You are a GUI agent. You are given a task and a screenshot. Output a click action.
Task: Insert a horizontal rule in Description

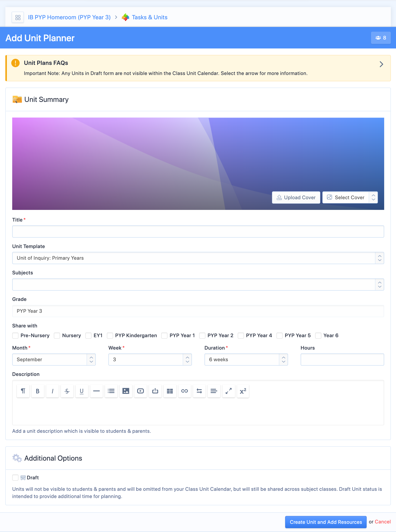pyautogui.click(x=96, y=391)
